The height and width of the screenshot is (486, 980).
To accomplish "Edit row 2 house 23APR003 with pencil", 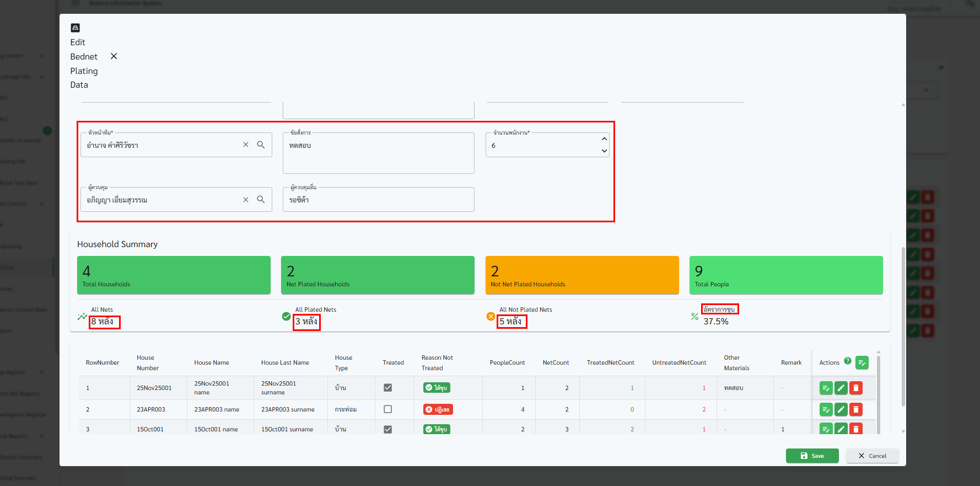I will (x=841, y=409).
